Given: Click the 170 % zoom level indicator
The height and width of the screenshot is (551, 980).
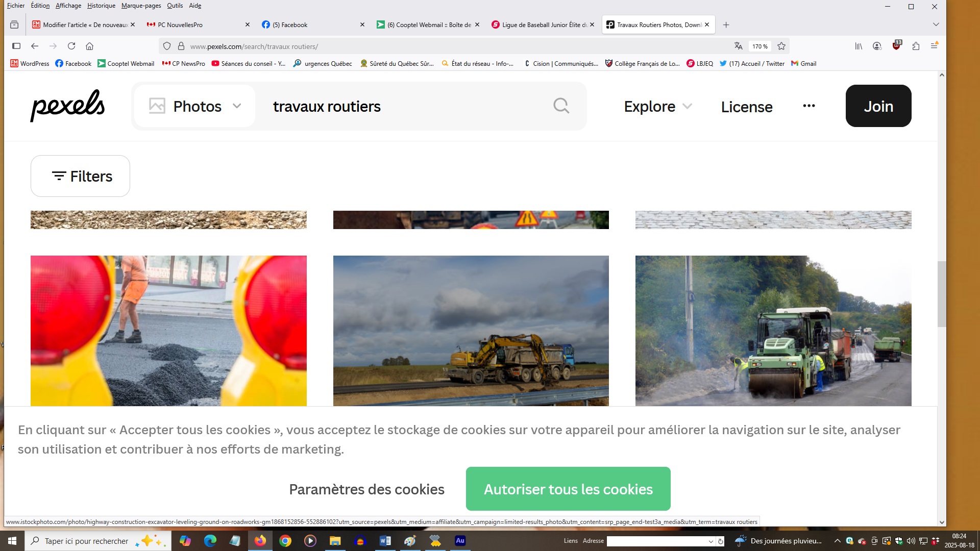Looking at the screenshot, I should coord(759,46).
